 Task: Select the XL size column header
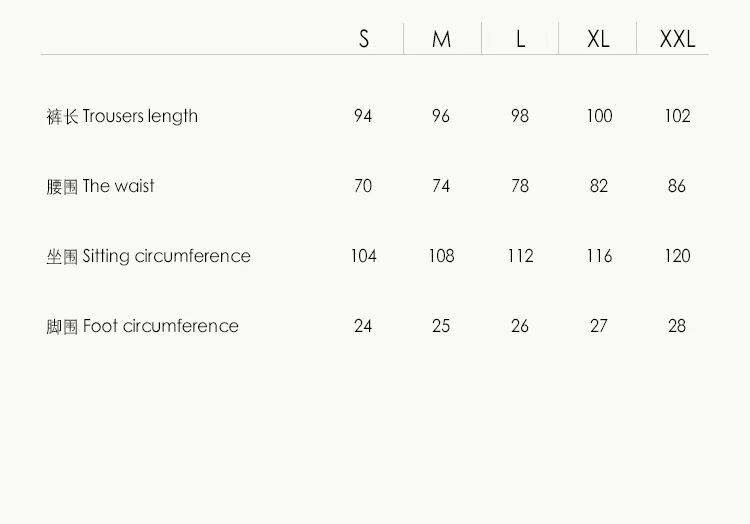click(x=598, y=39)
